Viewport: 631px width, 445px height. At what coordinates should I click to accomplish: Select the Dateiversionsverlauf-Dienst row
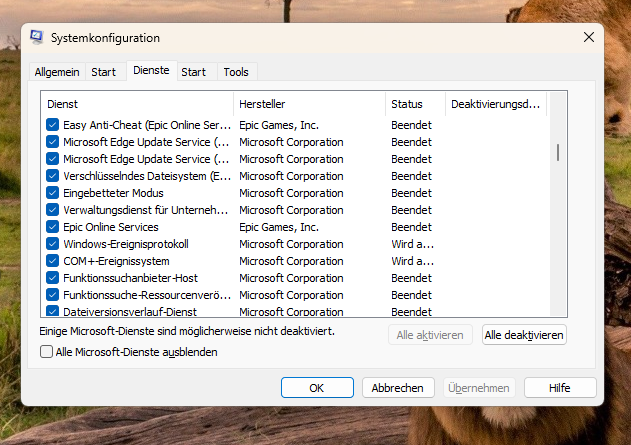295,311
